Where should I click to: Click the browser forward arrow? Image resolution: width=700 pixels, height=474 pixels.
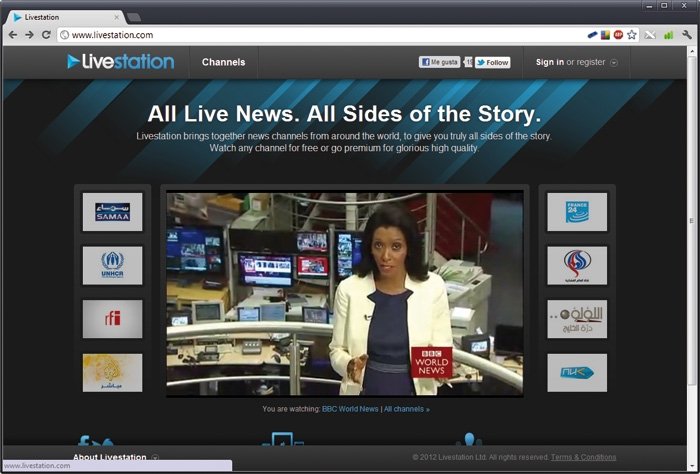(x=29, y=35)
